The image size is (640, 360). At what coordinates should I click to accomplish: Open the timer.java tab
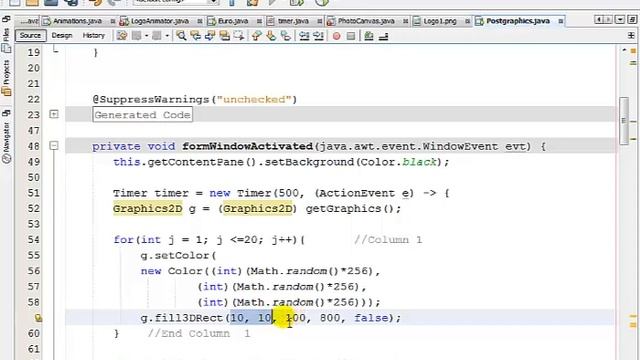292,21
